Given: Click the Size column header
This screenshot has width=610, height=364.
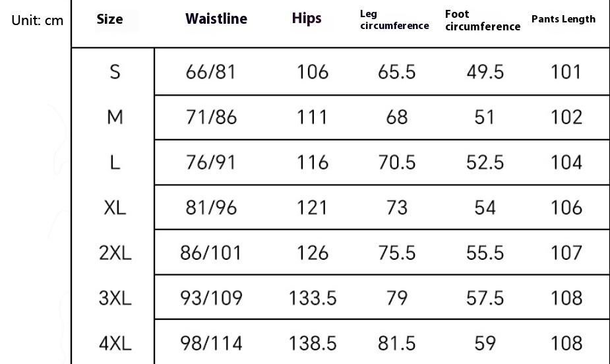Looking at the screenshot, I should click(x=109, y=19).
